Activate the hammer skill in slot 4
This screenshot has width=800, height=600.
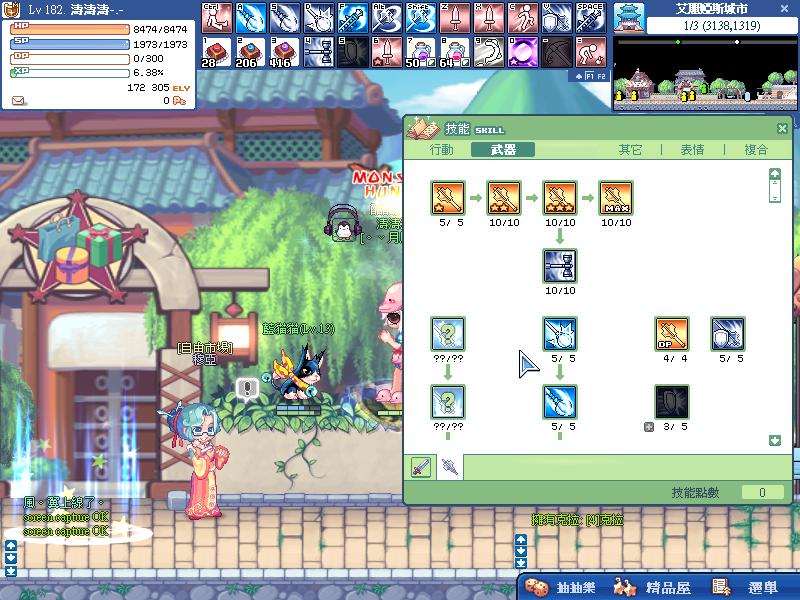[319, 52]
